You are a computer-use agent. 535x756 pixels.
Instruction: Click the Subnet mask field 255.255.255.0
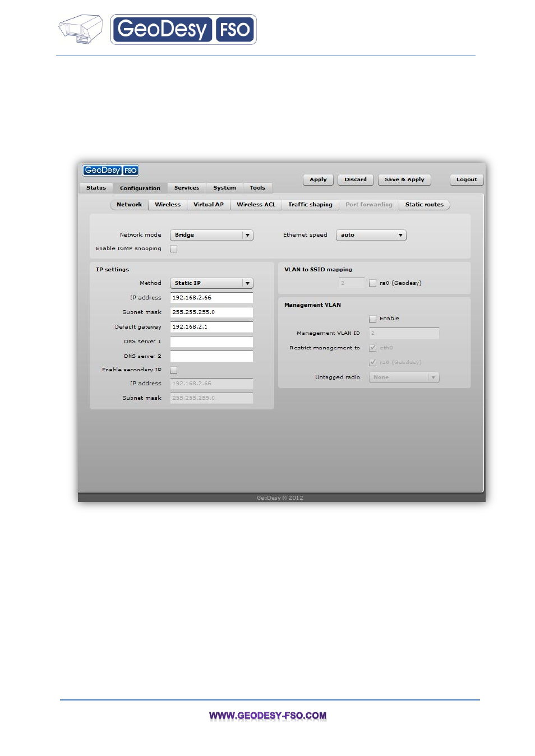[211, 312]
